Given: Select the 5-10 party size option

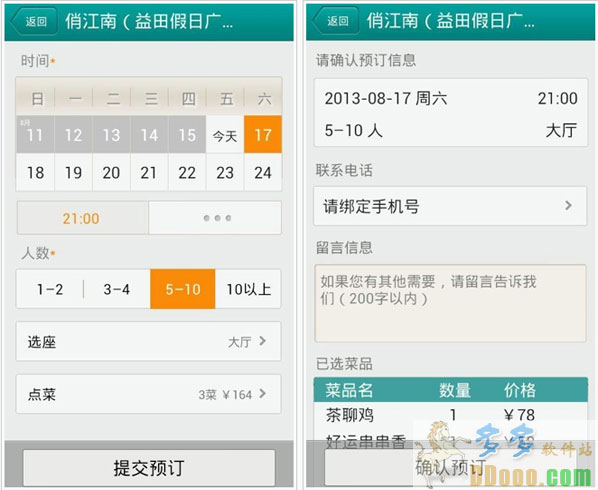Looking at the screenshot, I should coord(183,289).
